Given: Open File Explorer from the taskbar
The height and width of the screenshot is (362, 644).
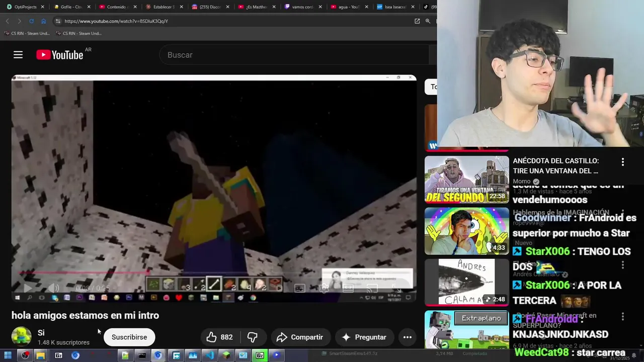Looking at the screenshot, I should click(x=41, y=355).
